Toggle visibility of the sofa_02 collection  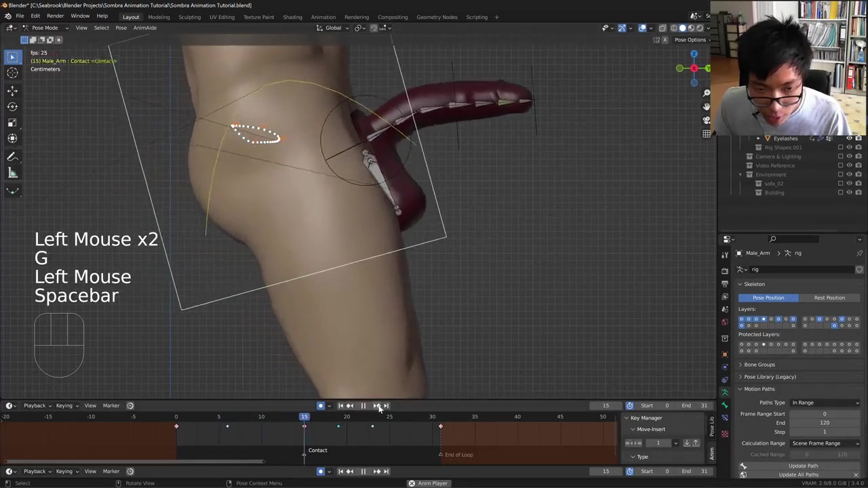[849, 184]
